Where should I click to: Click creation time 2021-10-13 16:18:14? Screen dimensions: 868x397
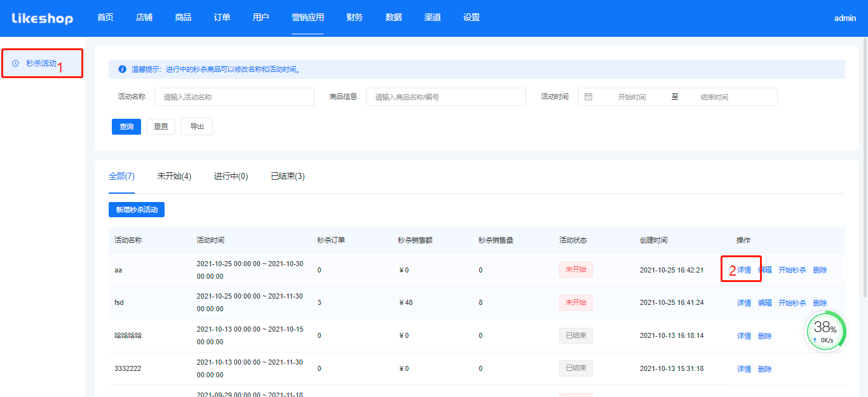[672, 336]
